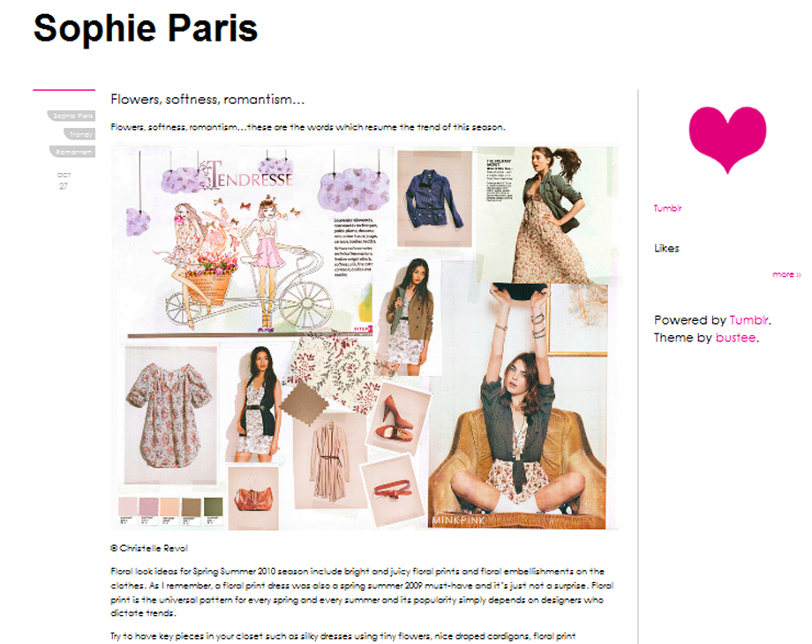Click the MINKPINK watermark on armchair photo

[x=459, y=520]
